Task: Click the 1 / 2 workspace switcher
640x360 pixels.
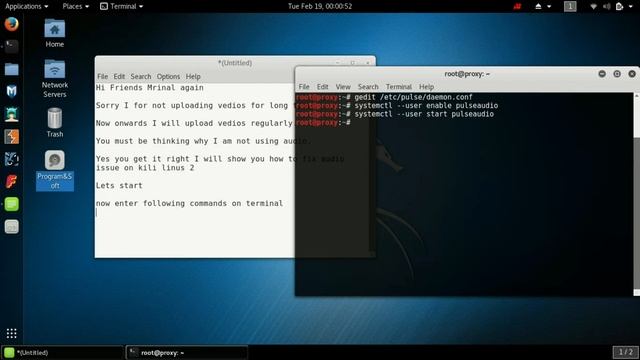Action: click(625, 352)
